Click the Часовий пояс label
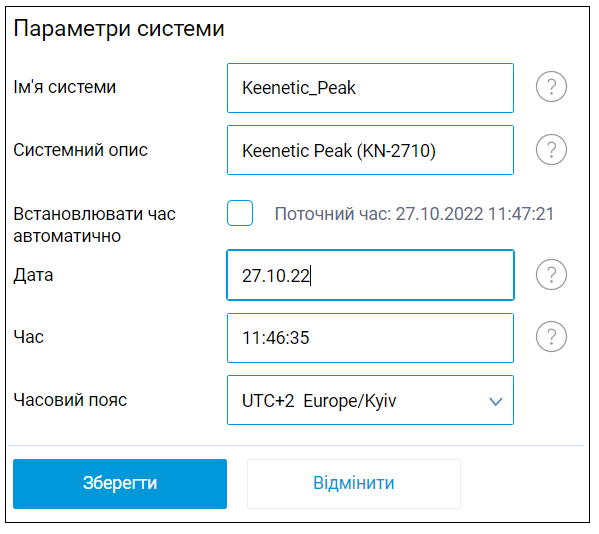 point(70,400)
